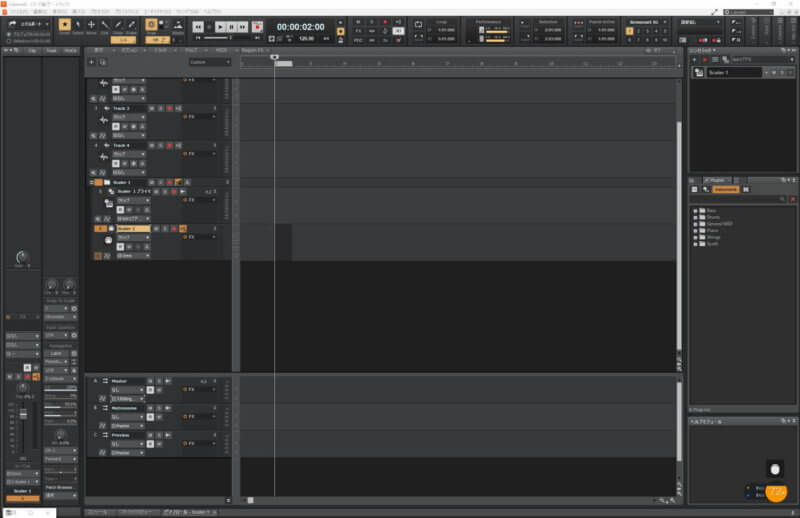
Task: Open the MIDI menu in track view
Action: click(x=221, y=50)
